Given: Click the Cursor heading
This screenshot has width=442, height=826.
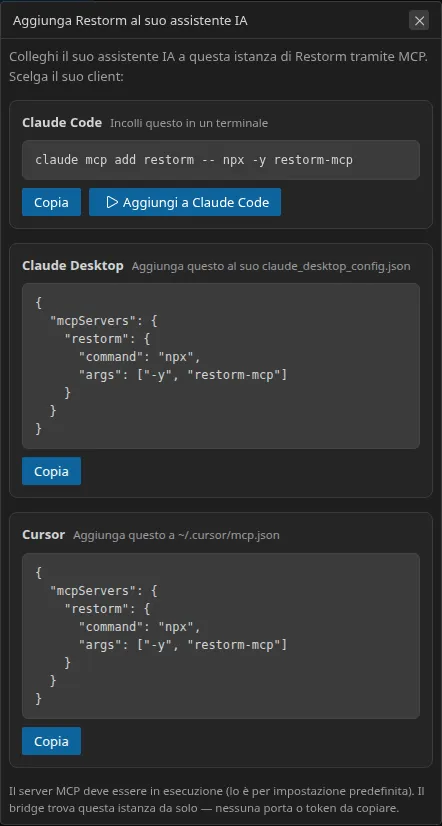Looking at the screenshot, I should click(43, 535).
